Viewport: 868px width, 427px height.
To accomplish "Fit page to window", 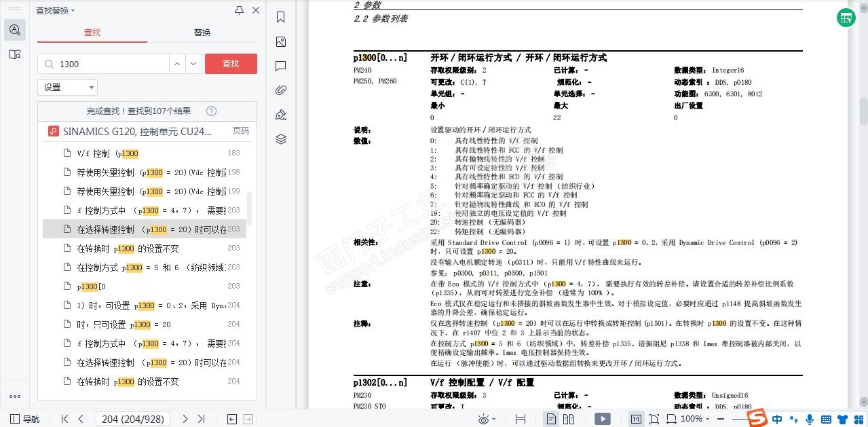I will [x=654, y=419].
